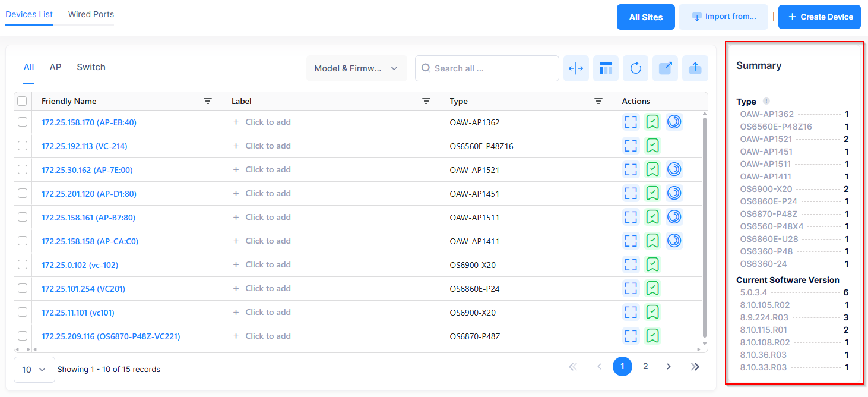868x397 pixels.
Task: Check the row for 172.25.11.101 (vc101)
Action: (23, 312)
